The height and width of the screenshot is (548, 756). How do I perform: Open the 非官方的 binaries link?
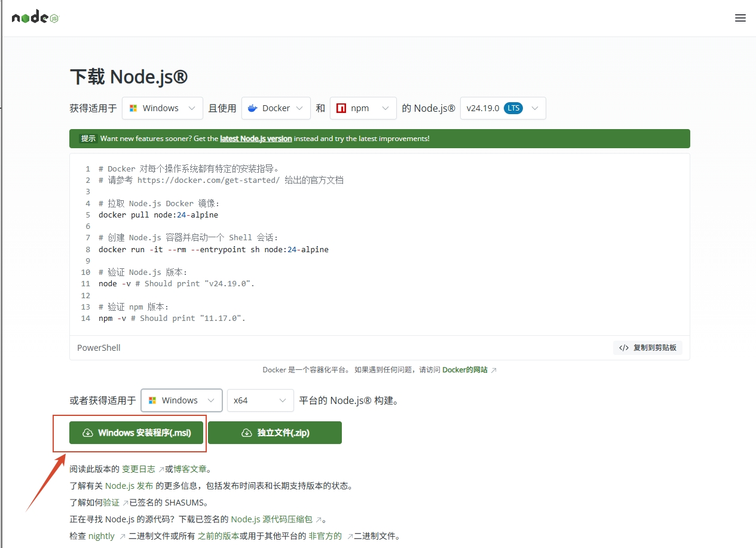pyautogui.click(x=330, y=536)
